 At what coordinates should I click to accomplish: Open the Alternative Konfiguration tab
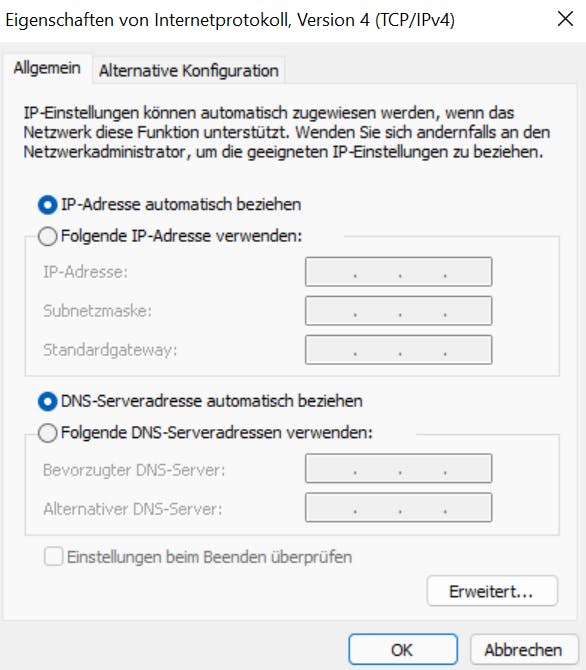[x=188, y=71]
